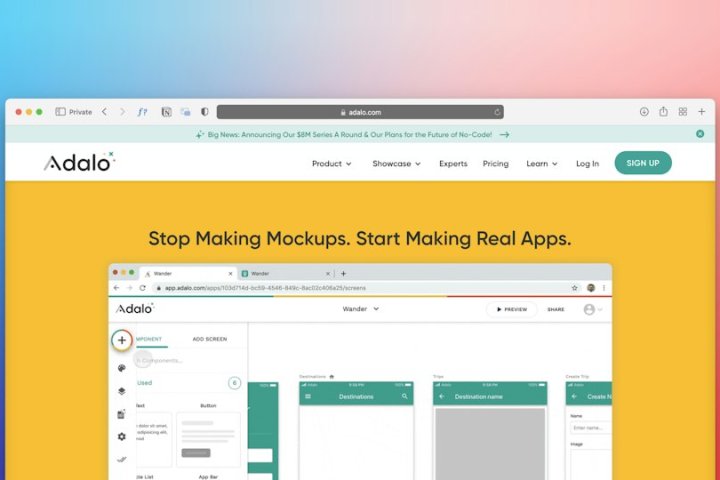
Task: Open the Database icon in the sidebar
Action: coord(121,414)
